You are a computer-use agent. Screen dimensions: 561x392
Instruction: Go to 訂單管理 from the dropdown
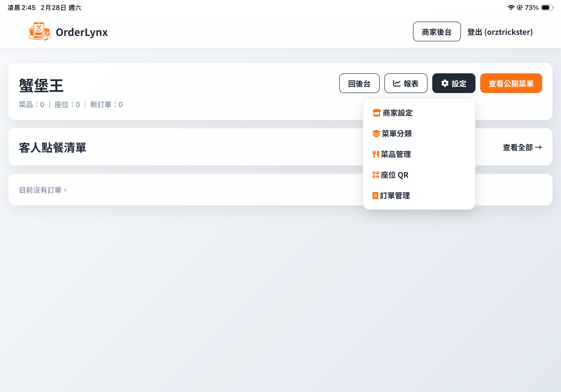click(x=395, y=196)
